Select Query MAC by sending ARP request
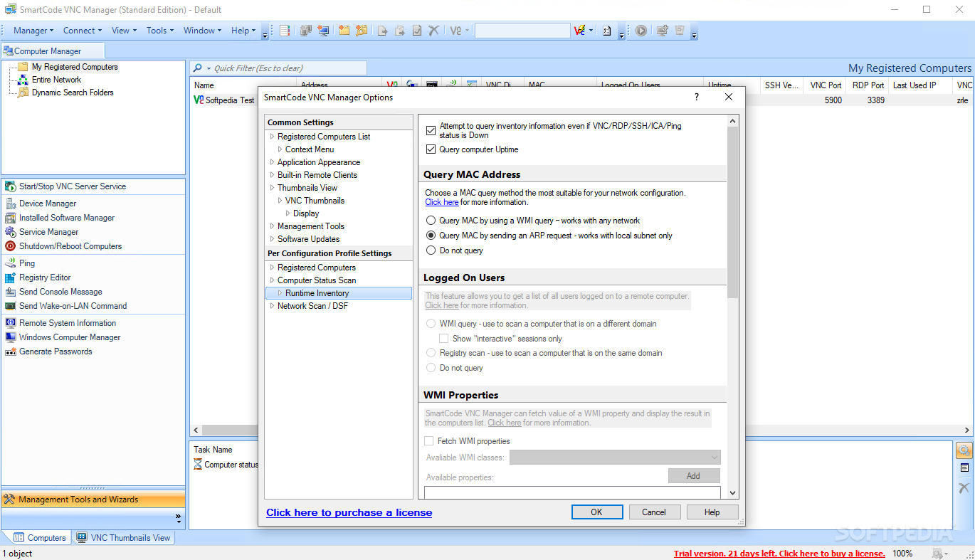The width and height of the screenshot is (975, 560). coord(431,236)
